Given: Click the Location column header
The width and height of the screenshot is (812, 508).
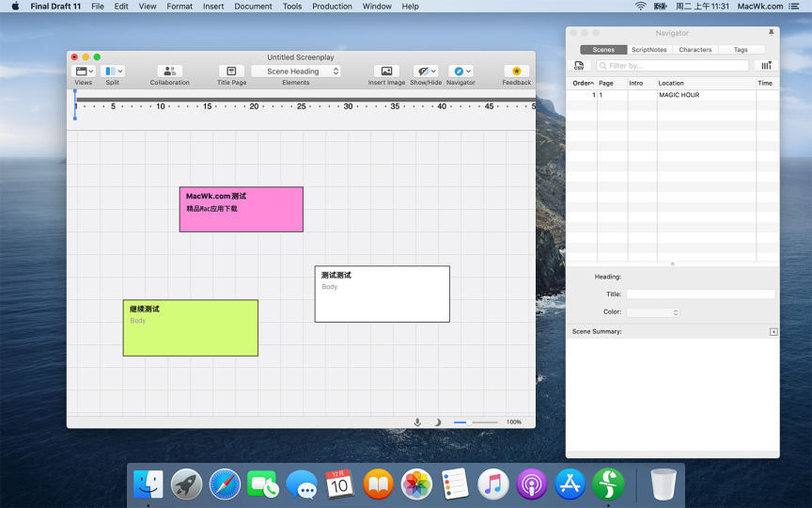Looking at the screenshot, I should [x=707, y=83].
